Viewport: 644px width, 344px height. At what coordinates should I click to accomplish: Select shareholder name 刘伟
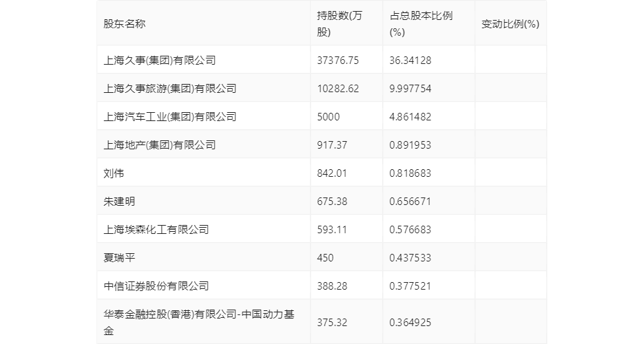(114, 173)
